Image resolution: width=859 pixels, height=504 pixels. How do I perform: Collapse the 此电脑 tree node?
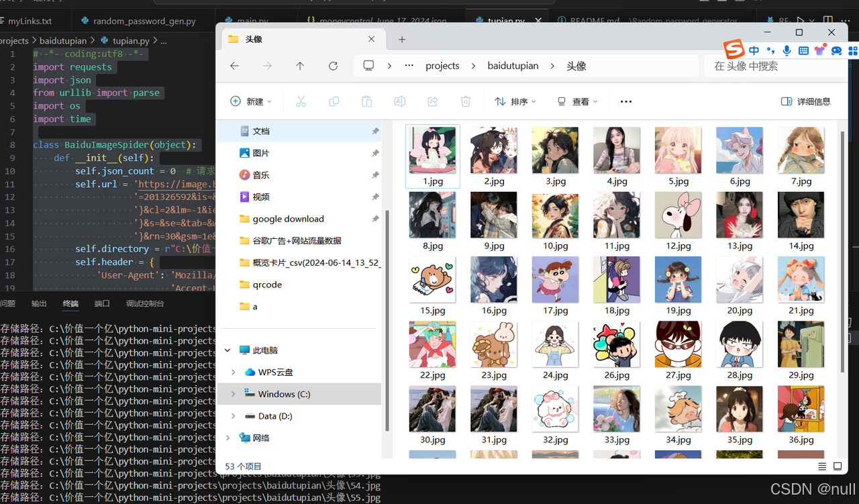point(228,350)
